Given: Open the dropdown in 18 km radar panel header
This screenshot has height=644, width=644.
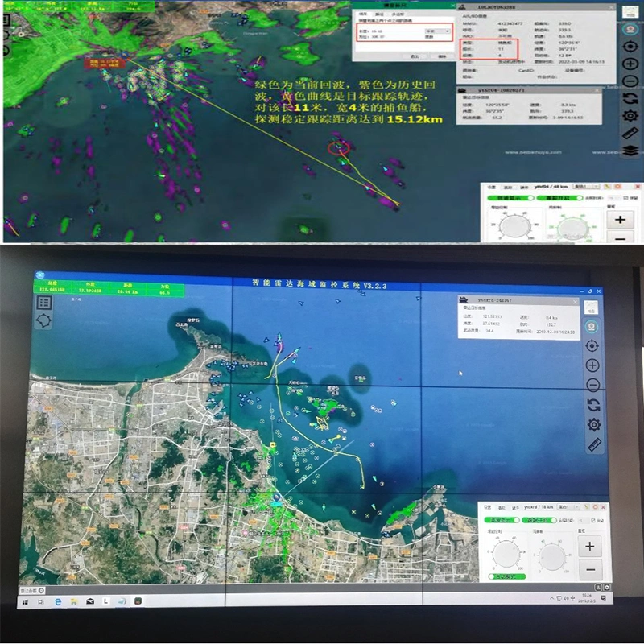Looking at the screenshot, I should pyautogui.click(x=568, y=507).
